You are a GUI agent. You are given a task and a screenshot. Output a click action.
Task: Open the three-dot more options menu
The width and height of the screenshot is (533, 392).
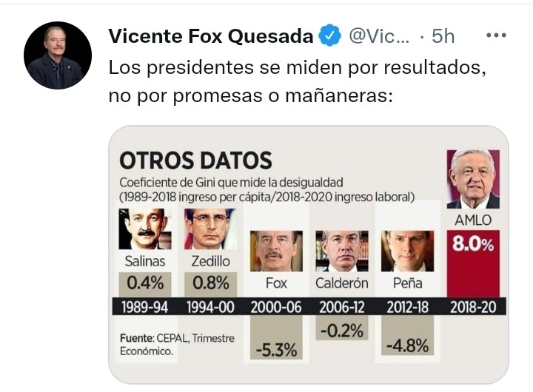point(496,36)
